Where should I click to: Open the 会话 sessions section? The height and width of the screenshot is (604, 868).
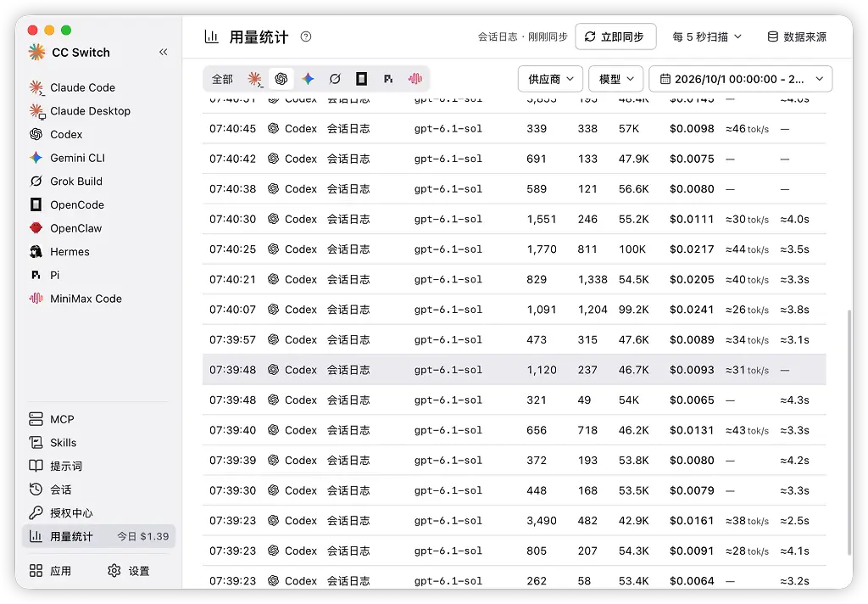[98, 489]
